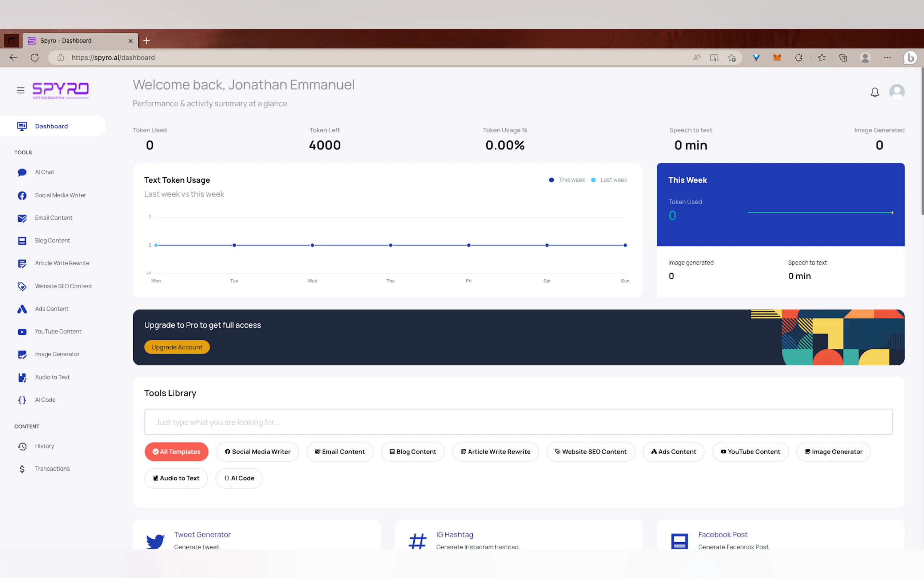This screenshot has width=924, height=578.
Task: Click the Upgrade Account button
Action: (176, 347)
